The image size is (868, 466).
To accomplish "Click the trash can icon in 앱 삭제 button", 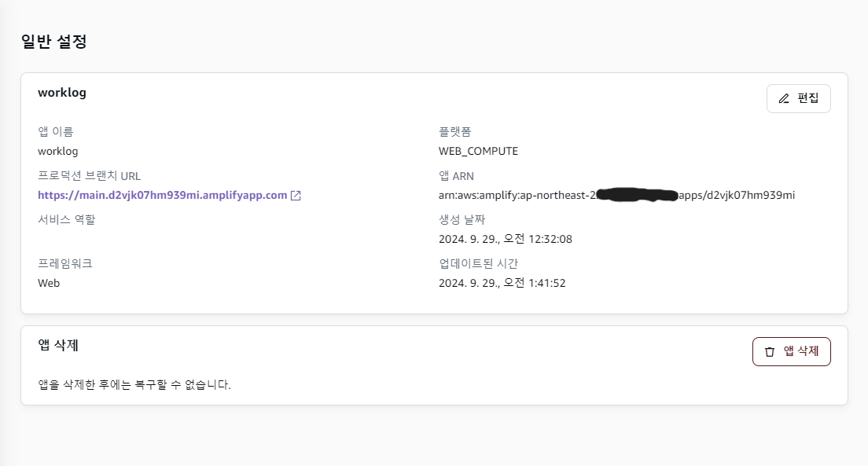I will coord(770,352).
